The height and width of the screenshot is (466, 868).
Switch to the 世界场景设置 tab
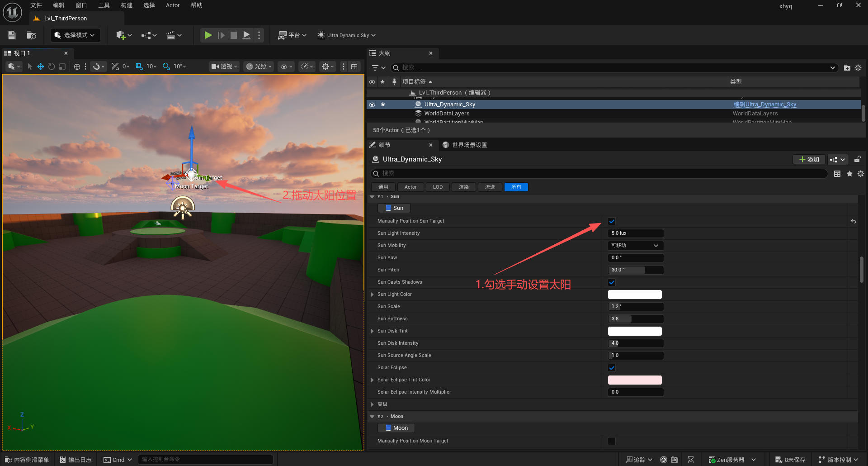tap(465, 145)
